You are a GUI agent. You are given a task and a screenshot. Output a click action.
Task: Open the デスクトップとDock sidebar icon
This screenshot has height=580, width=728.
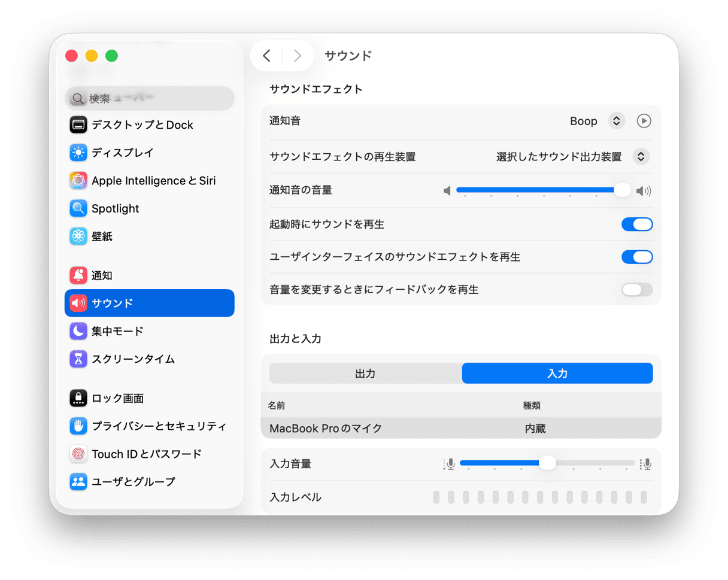[78, 125]
